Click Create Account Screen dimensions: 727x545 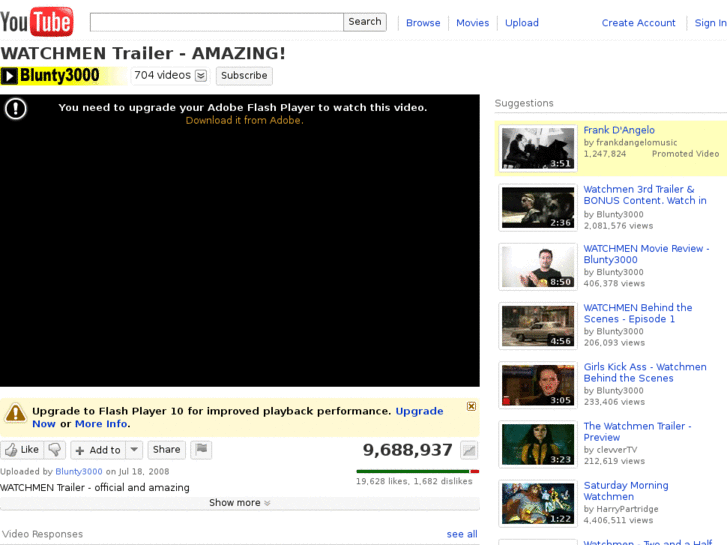pyautogui.click(x=638, y=23)
